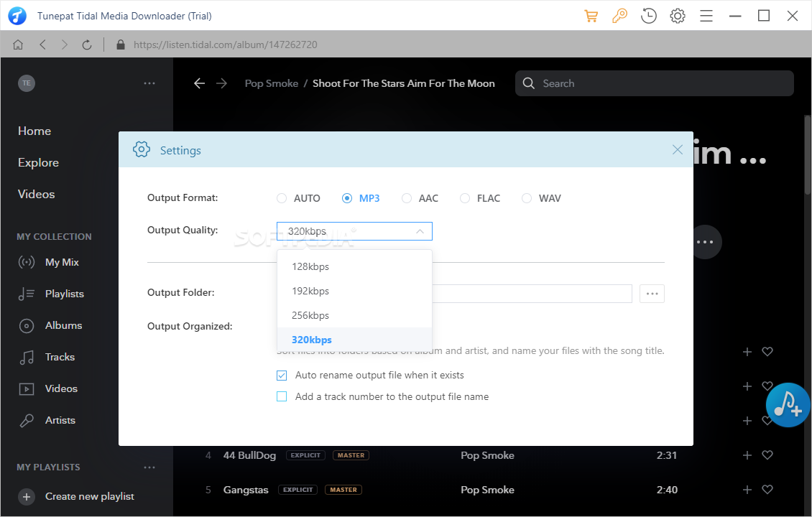812x517 pixels.
Task: Choose 128kbps quality option
Action: coord(354,266)
